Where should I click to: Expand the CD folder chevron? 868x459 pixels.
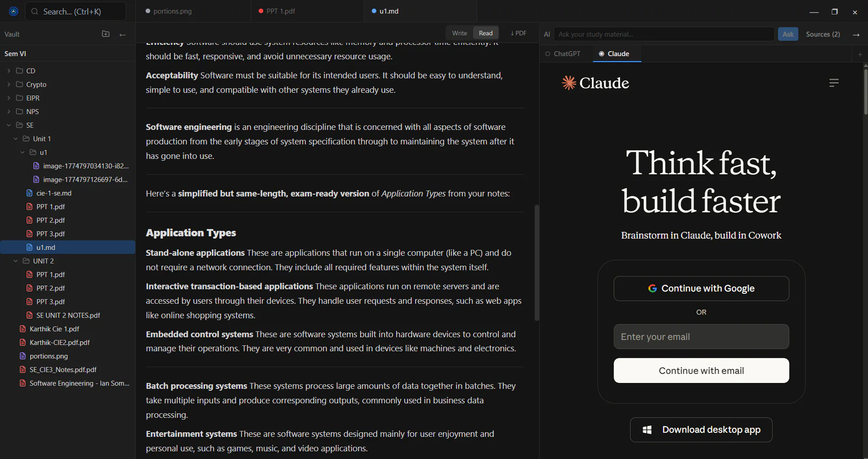pos(9,71)
